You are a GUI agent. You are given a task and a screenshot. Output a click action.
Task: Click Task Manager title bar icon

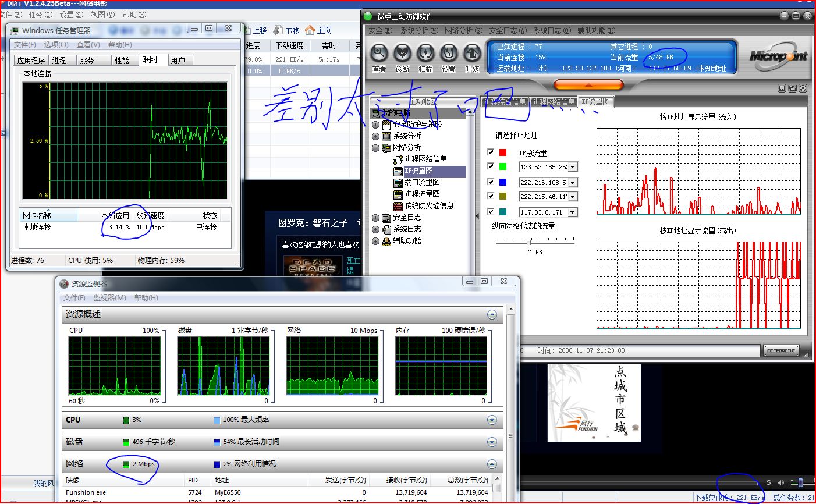(x=15, y=30)
